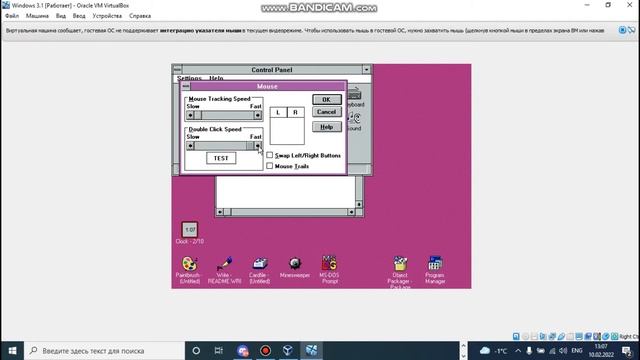Image resolution: width=640 pixels, height=360 pixels.
Task: Click the Cortana circle icon in the taskbar
Action: [x=196, y=351]
